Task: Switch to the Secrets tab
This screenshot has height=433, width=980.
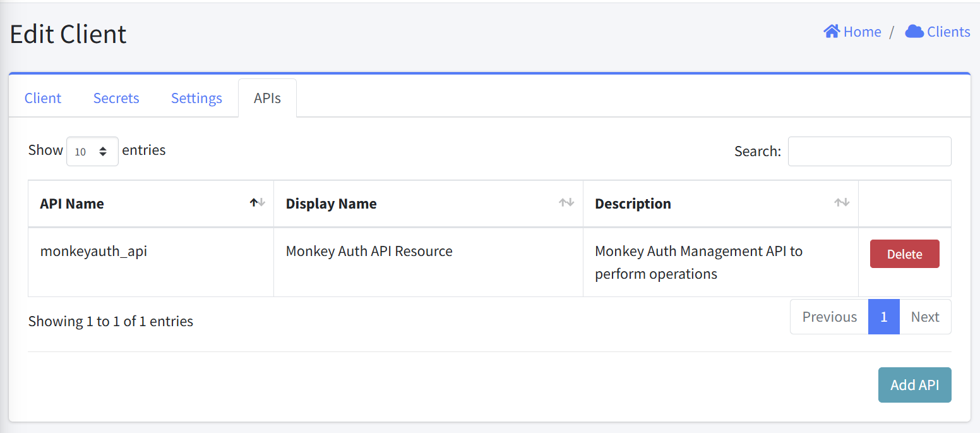Action: [x=116, y=98]
